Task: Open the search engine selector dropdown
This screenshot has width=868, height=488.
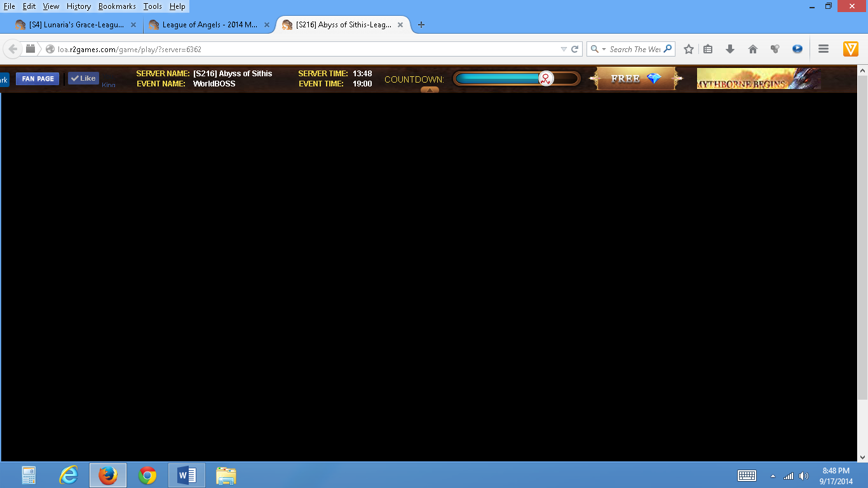Action: coord(598,49)
